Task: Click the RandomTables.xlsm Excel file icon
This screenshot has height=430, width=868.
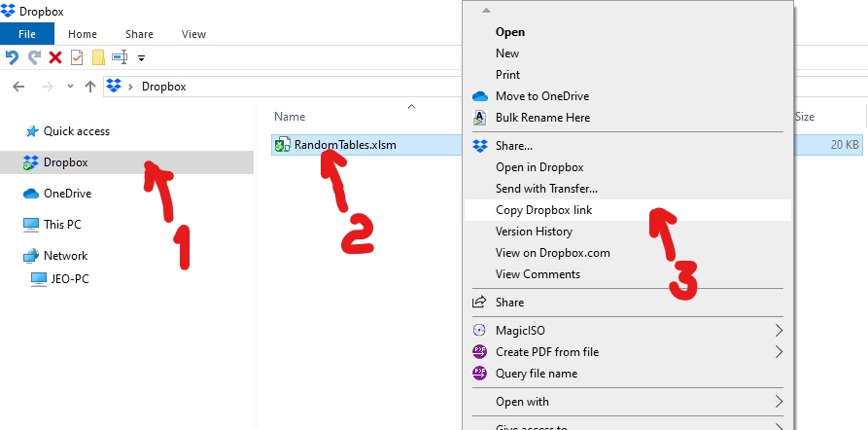Action: 283,145
